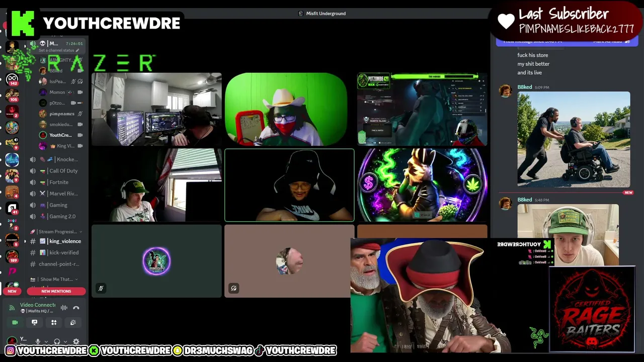Toggle microphone mute in user panel

[37, 342]
